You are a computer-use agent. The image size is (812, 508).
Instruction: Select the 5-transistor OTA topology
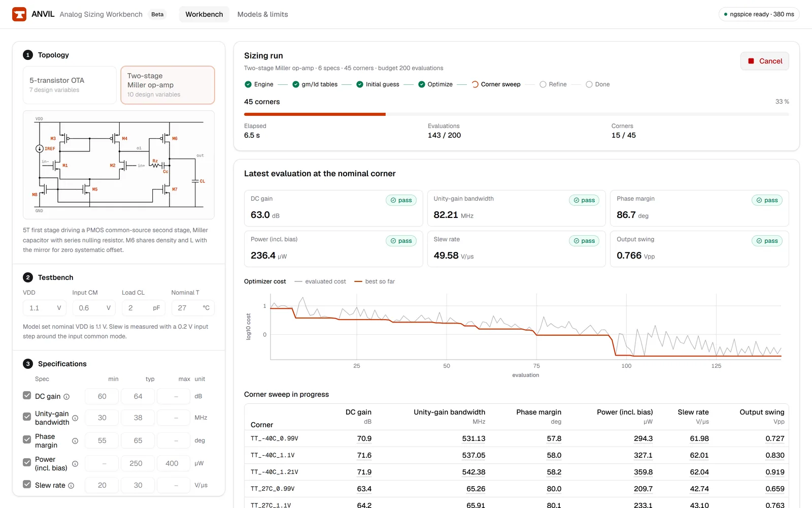point(70,85)
